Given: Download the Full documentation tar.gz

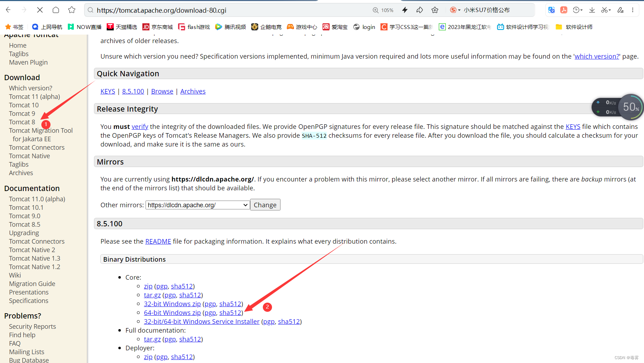Looking at the screenshot, I should pyautogui.click(x=152, y=339).
